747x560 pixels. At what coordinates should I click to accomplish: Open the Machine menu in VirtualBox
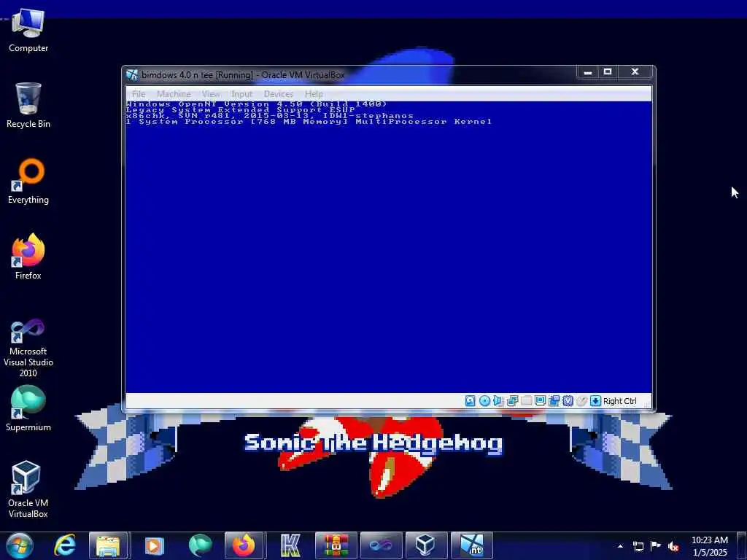pos(174,94)
